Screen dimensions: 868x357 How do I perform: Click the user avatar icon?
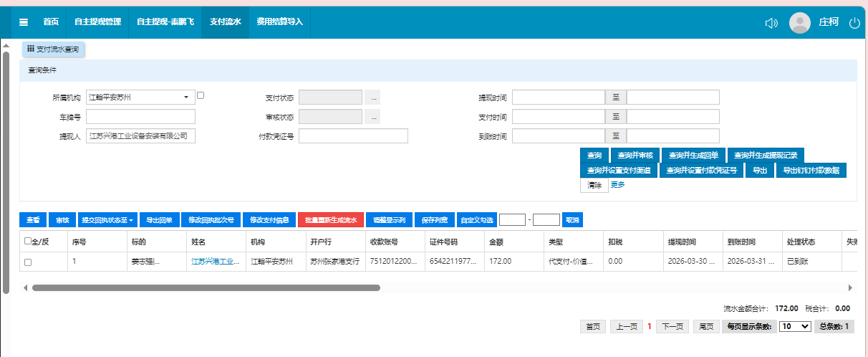pyautogui.click(x=799, y=23)
